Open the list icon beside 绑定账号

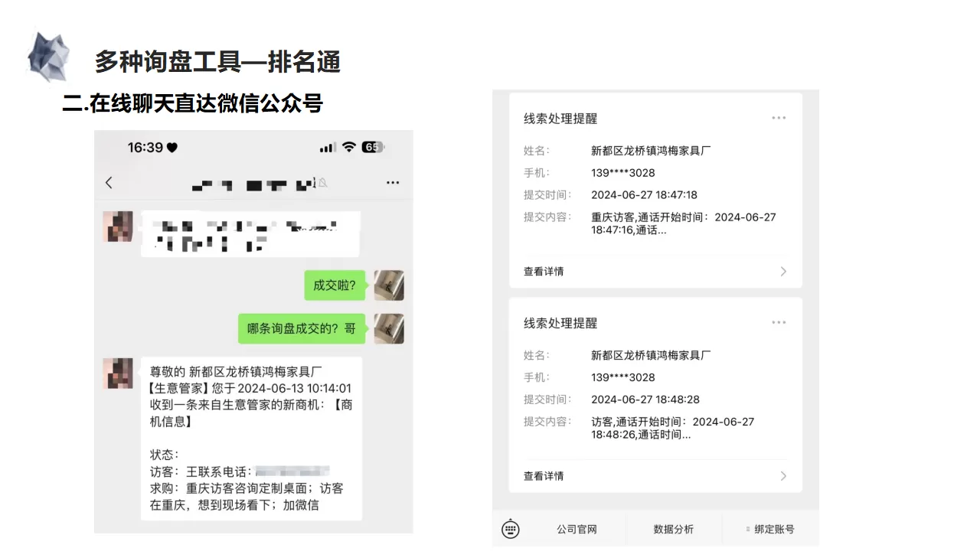(x=746, y=529)
